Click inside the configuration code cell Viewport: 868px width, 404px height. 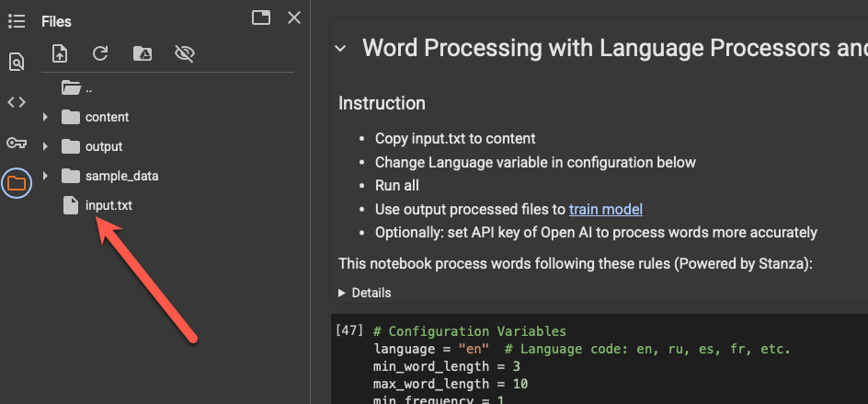598,366
